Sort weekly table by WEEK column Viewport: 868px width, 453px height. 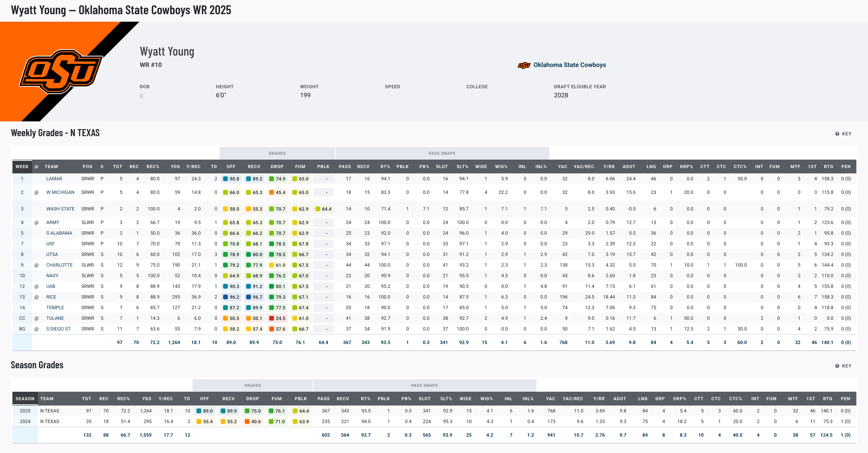coord(22,167)
